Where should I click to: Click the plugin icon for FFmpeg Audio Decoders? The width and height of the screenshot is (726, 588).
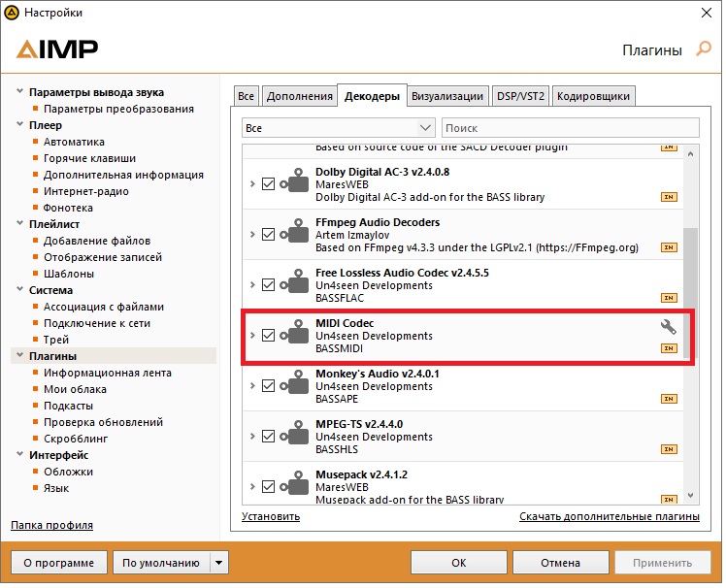(x=292, y=235)
